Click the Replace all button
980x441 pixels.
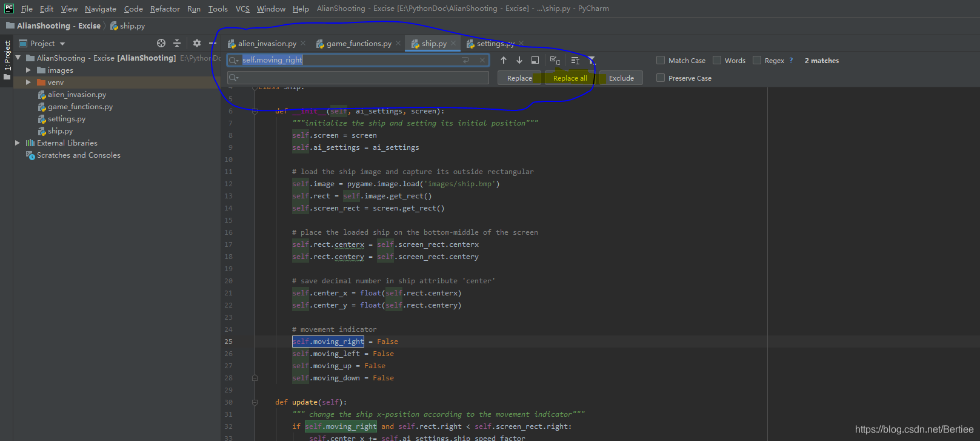570,78
